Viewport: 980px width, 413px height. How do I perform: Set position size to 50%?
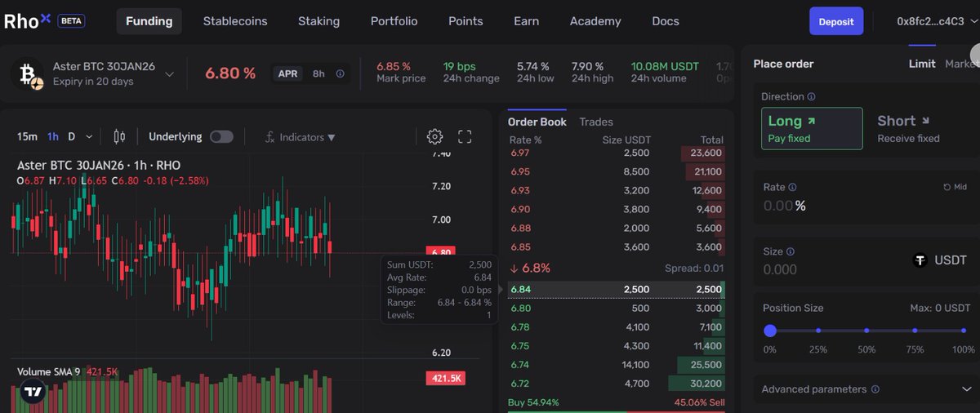pos(866,331)
